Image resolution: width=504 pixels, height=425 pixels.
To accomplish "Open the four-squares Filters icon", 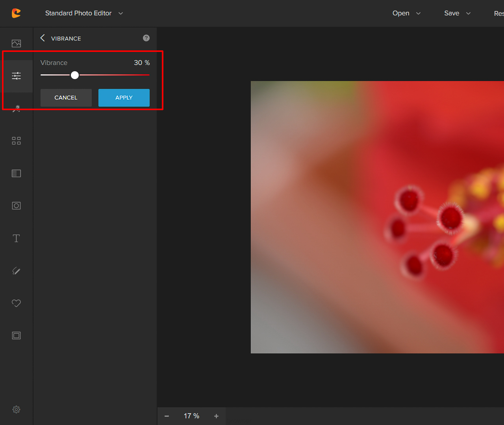I will click(16, 141).
